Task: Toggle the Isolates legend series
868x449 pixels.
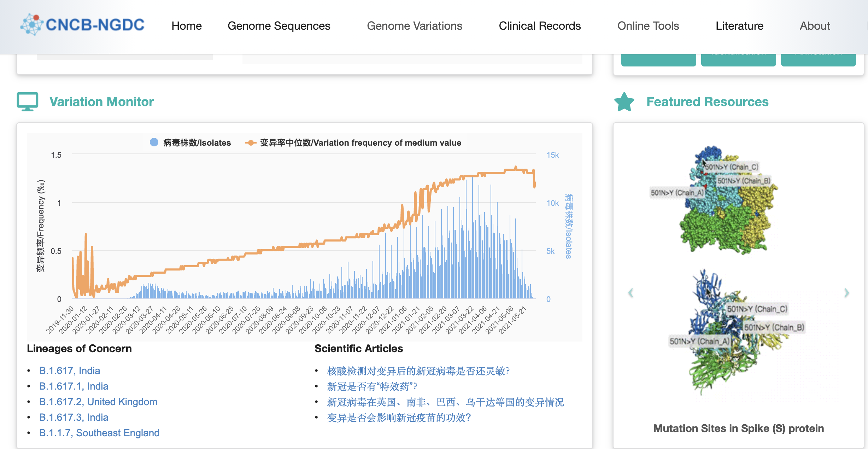Action: (190, 142)
